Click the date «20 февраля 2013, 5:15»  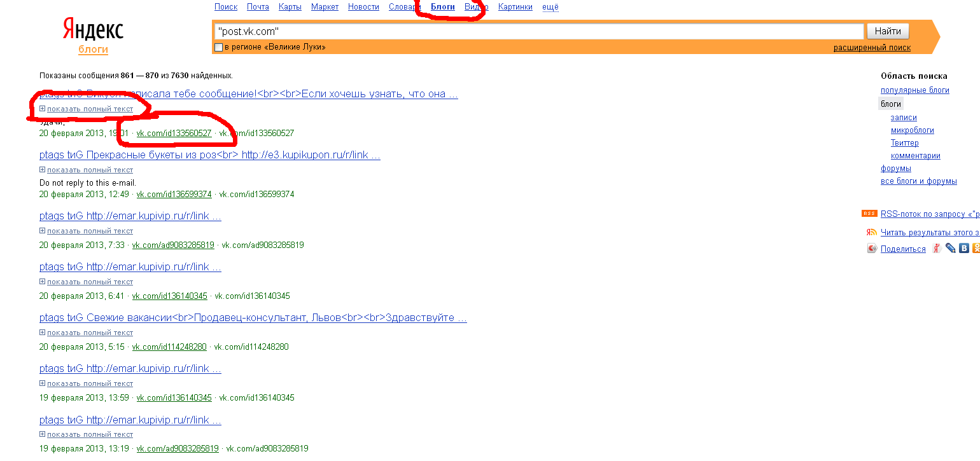click(x=82, y=347)
